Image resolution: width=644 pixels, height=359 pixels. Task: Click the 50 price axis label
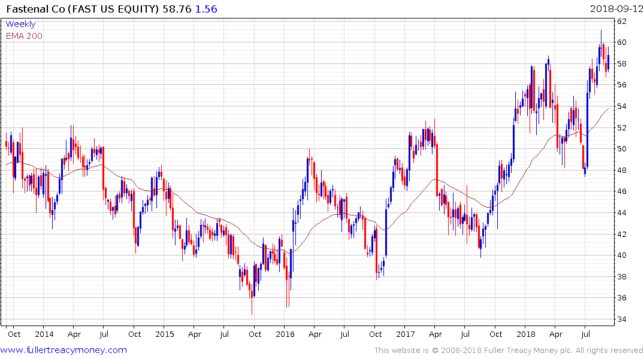tap(621, 149)
